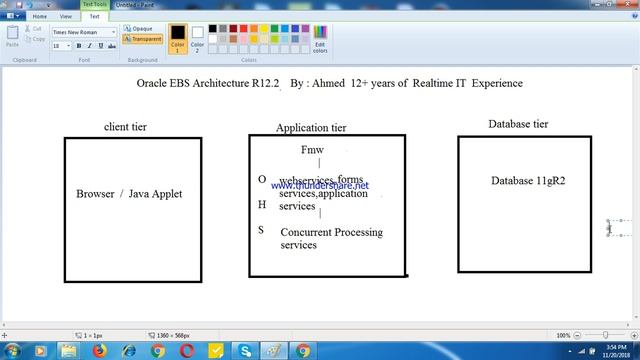Click the network signal tray icon
Image resolution: width=640 pixels, height=360 pixels.
582,351
